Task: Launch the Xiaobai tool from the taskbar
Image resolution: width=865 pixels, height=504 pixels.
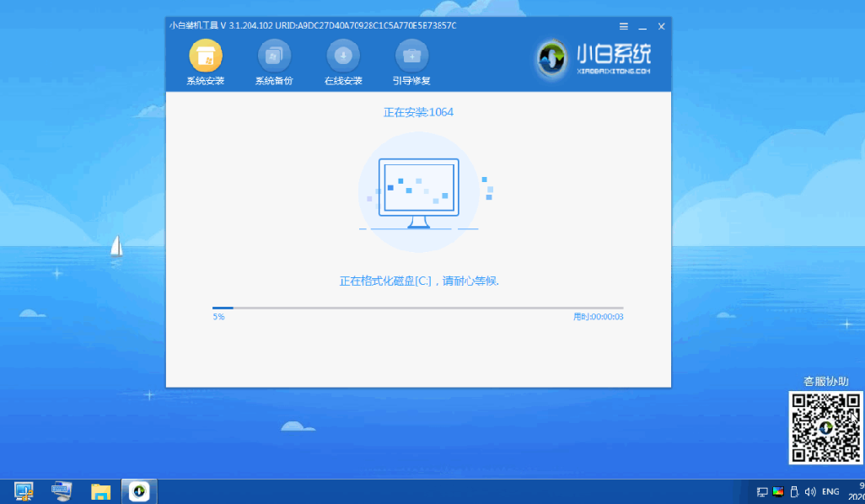Action: (139, 491)
